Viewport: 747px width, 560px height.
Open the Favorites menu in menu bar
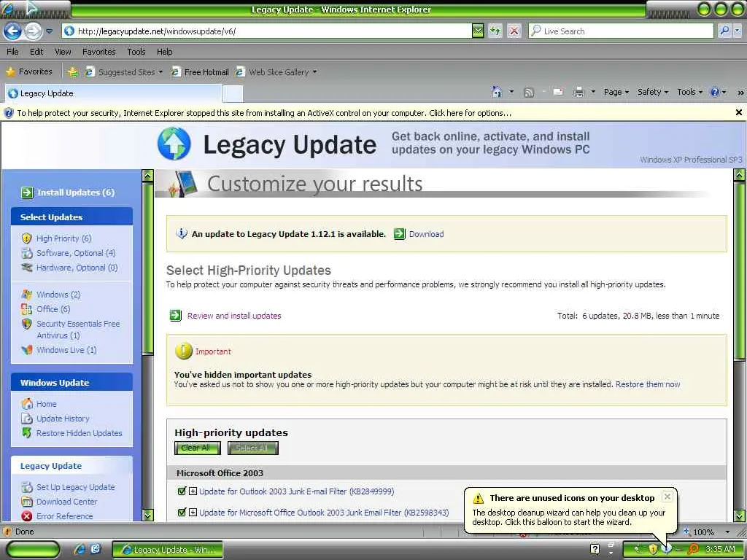point(98,52)
